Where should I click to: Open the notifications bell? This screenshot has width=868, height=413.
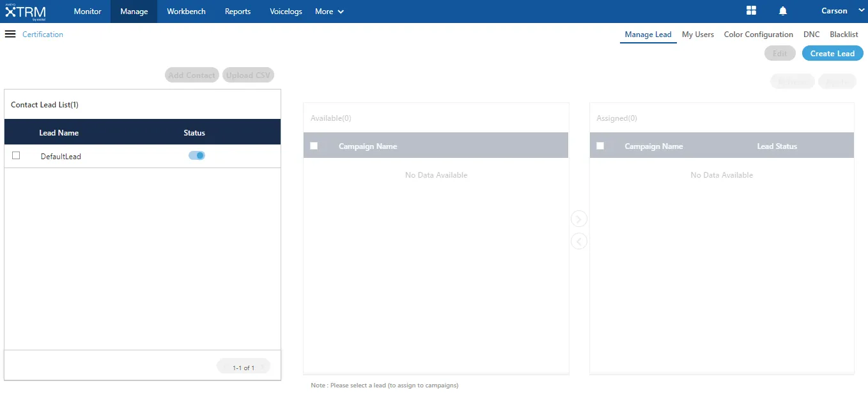click(783, 11)
